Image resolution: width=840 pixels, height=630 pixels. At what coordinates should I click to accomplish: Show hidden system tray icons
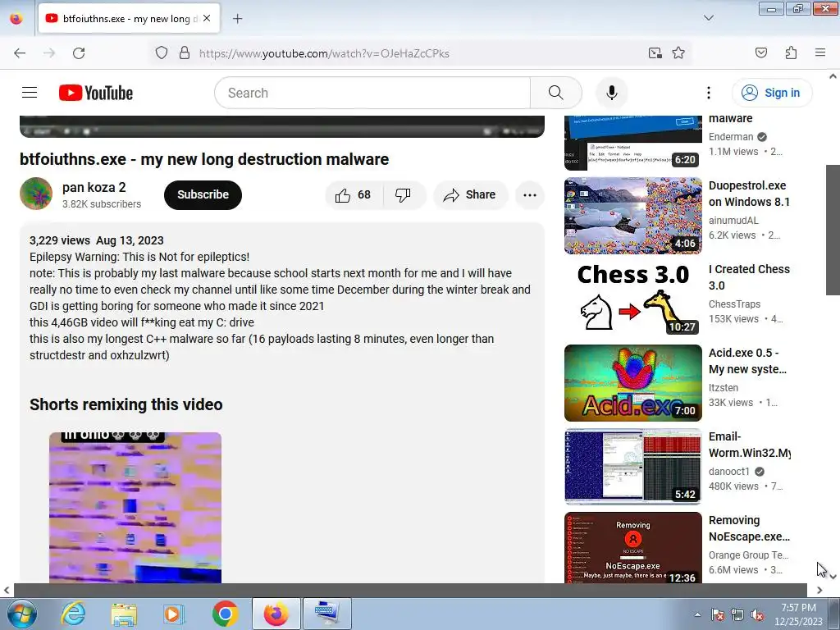coord(697,614)
